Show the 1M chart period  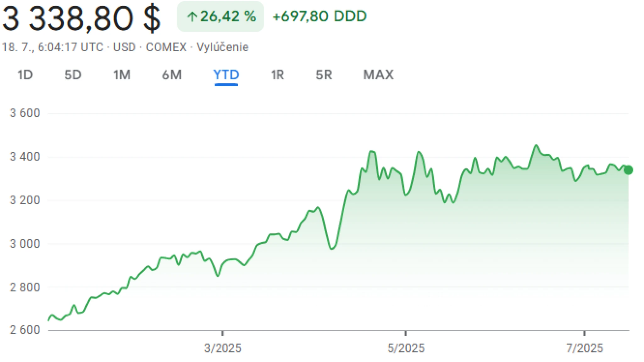point(122,75)
